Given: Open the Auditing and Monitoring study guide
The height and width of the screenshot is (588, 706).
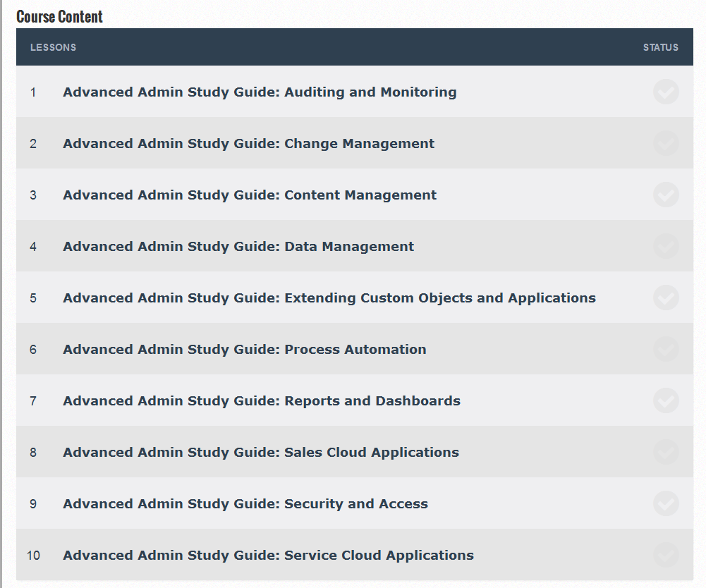Looking at the screenshot, I should coord(260,92).
